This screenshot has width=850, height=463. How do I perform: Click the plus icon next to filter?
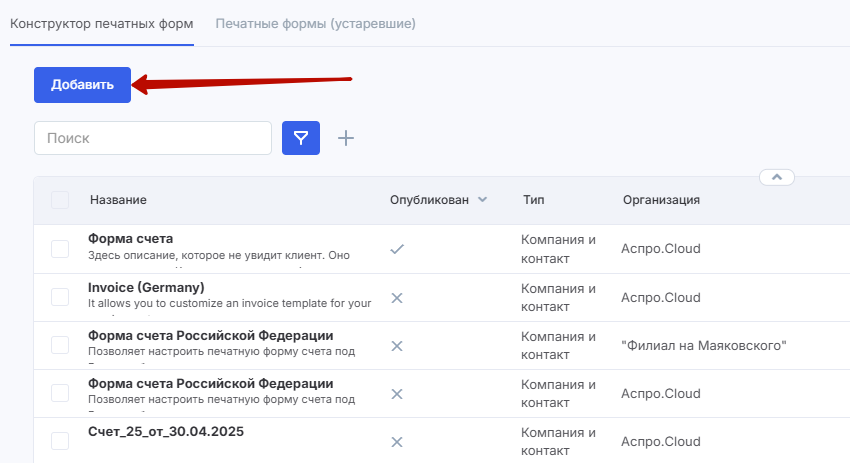pyautogui.click(x=346, y=138)
